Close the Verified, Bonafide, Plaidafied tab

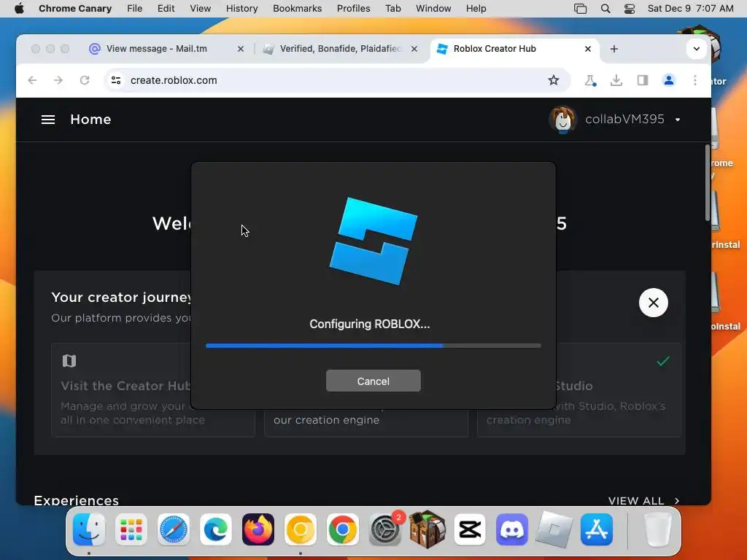[414, 49]
